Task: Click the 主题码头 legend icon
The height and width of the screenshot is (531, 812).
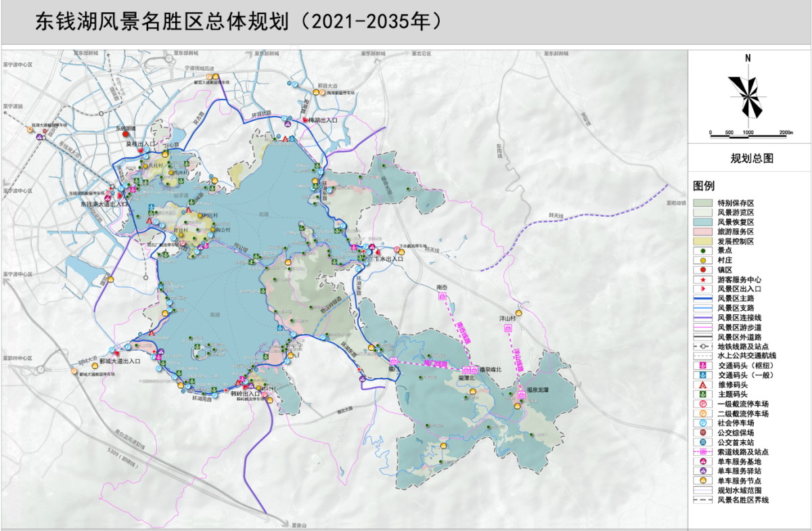Action: click(703, 394)
